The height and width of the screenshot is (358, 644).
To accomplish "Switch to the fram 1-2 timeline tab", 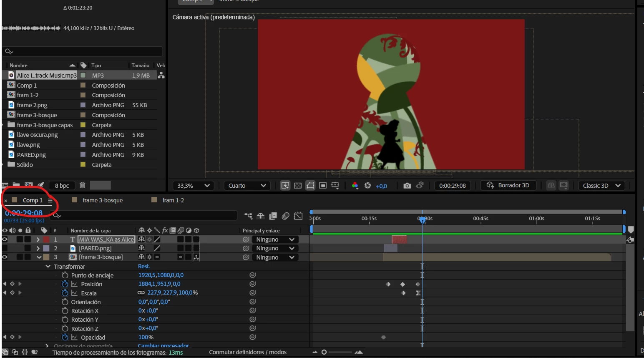I will 173,200.
